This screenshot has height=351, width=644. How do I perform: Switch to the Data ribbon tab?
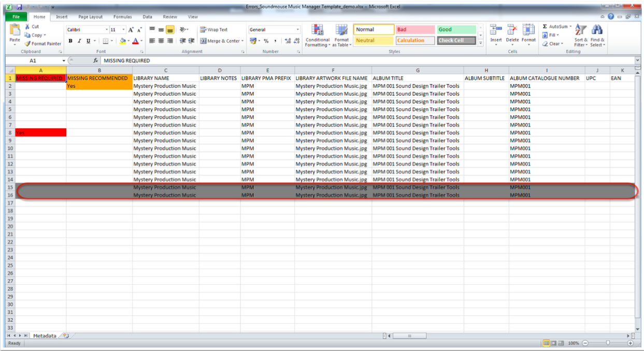click(148, 17)
